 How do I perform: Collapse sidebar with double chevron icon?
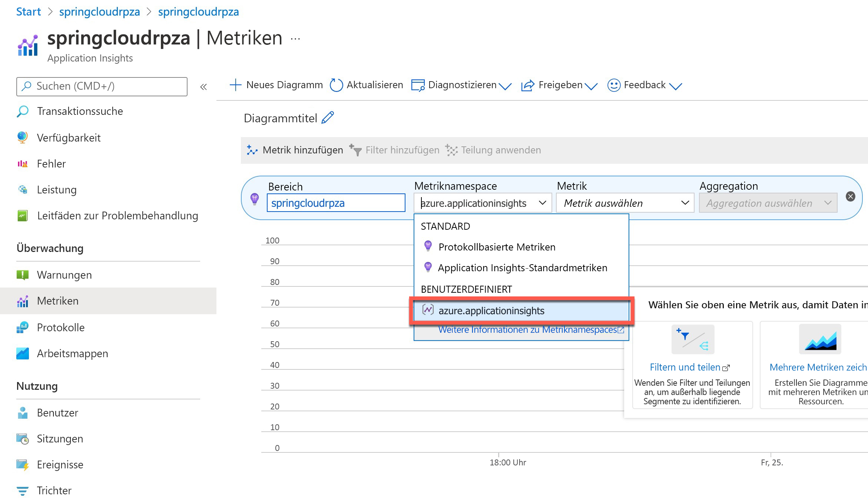click(x=203, y=87)
